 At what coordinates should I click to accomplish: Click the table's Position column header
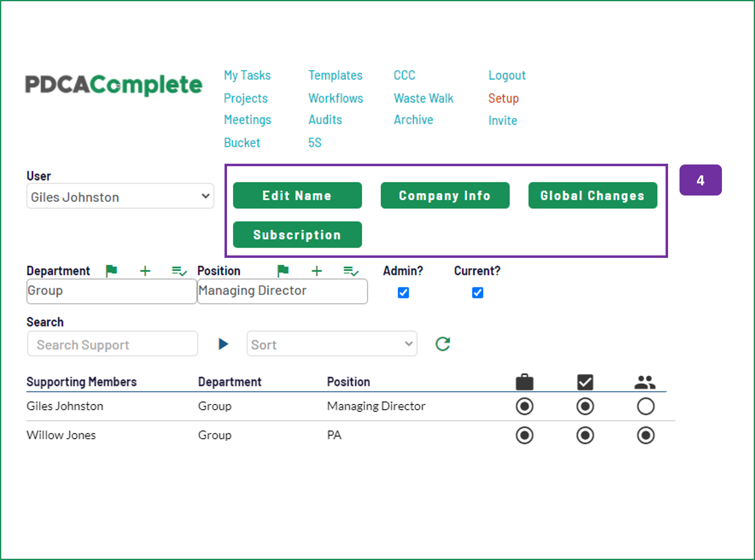348,382
